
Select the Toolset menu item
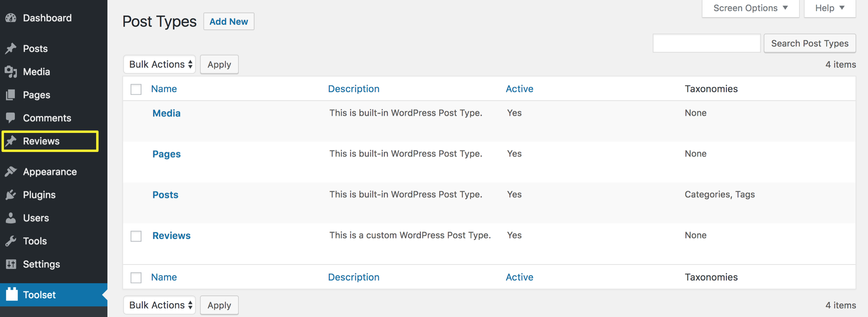pos(39,295)
